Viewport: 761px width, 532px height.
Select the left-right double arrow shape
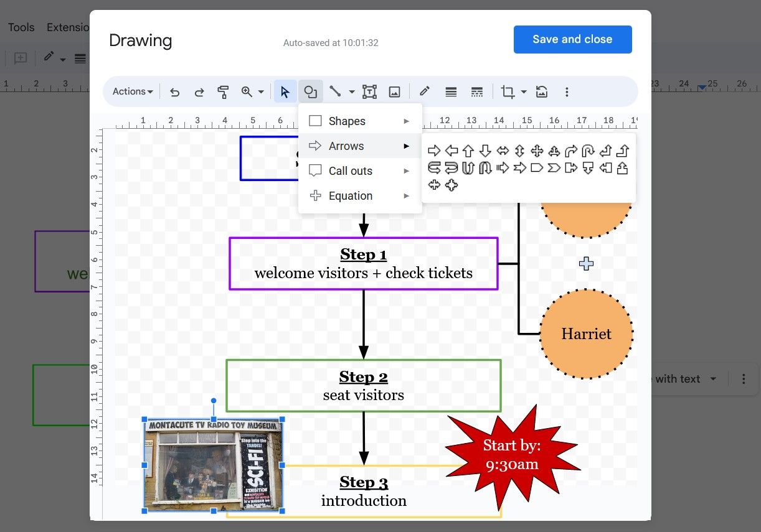click(x=503, y=151)
